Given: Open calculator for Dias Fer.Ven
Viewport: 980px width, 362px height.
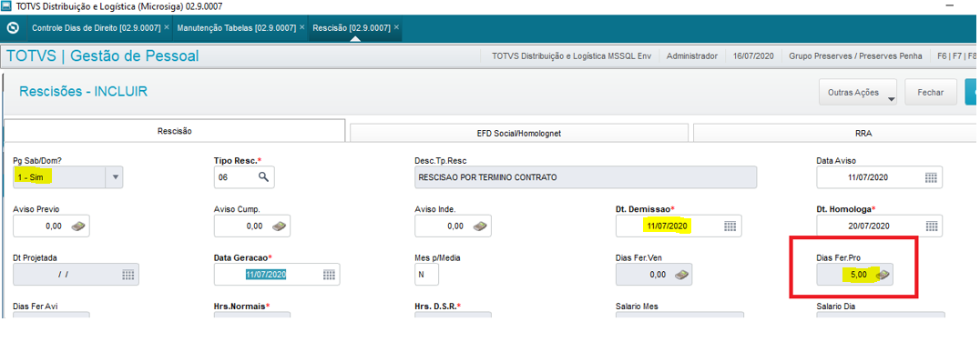Looking at the screenshot, I should pyautogui.click(x=683, y=275).
